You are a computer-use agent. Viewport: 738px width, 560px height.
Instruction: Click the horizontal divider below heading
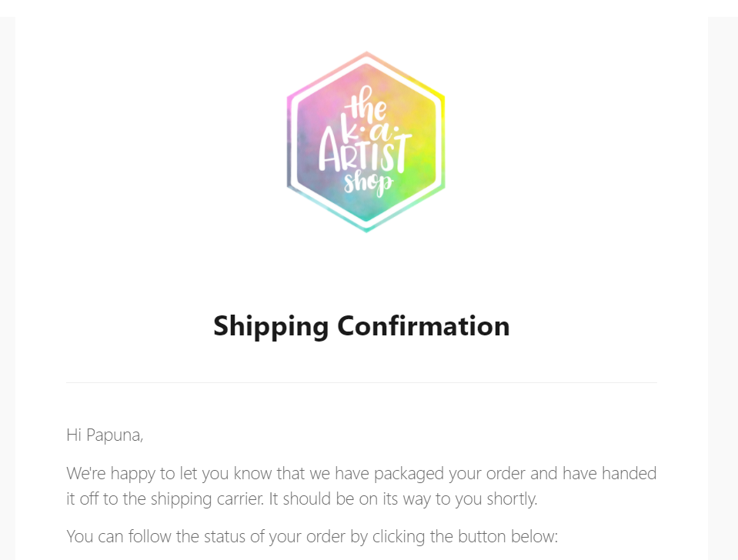(x=361, y=382)
